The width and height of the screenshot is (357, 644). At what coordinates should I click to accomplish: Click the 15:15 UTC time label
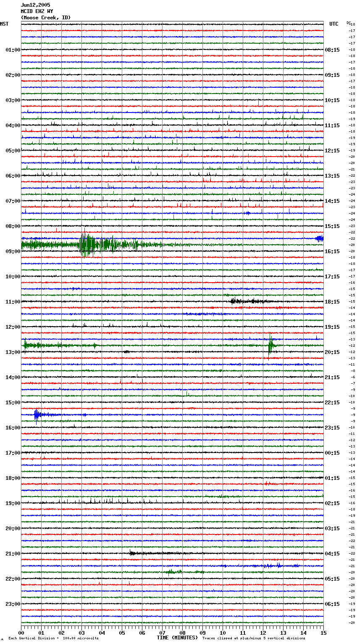pyautogui.click(x=332, y=226)
